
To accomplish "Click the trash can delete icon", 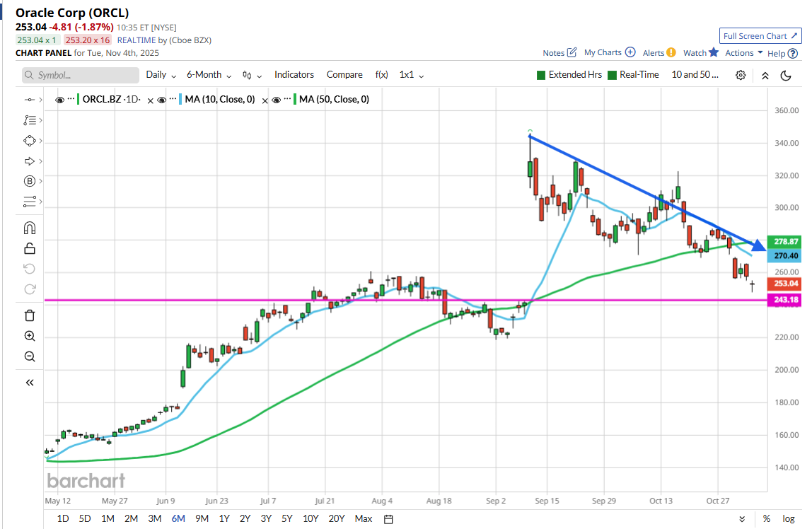I will (30, 315).
